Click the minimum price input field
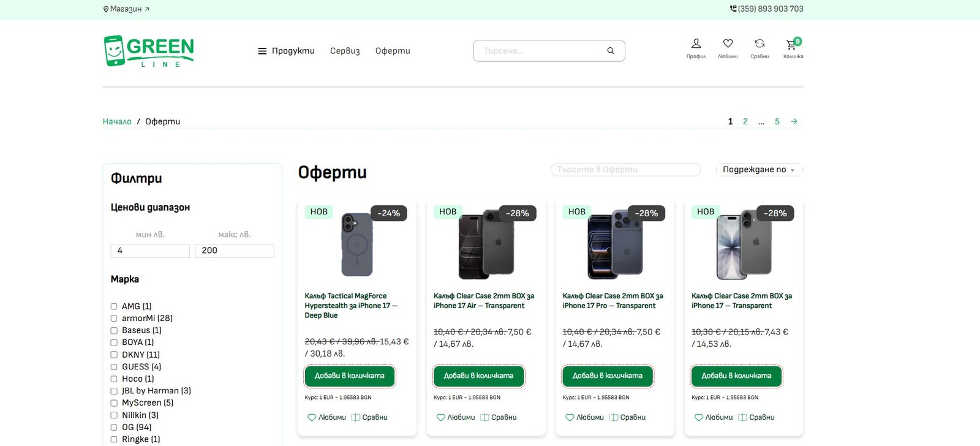 [150, 251]
